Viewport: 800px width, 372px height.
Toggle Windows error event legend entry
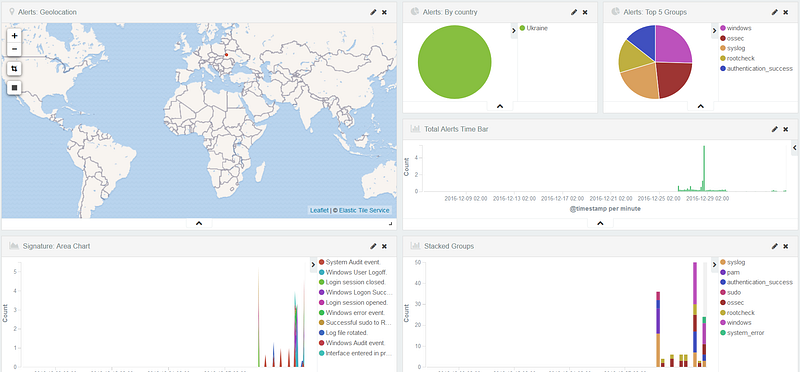(352, 313)
